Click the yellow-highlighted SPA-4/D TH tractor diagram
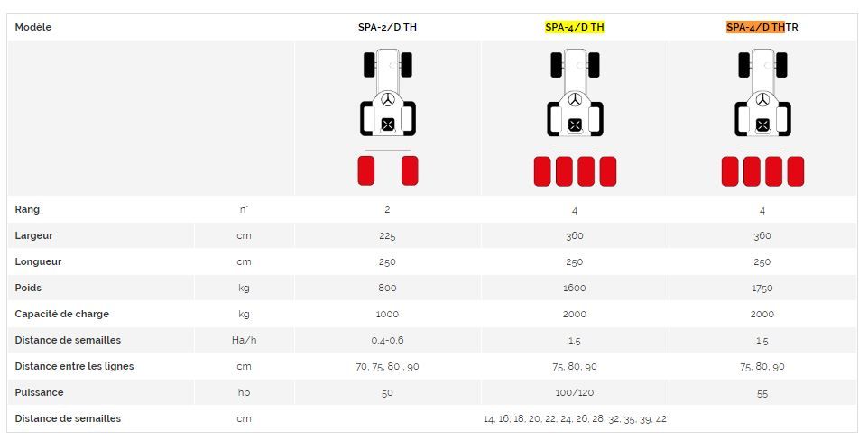This screenshot has width=868, height=440. click(575, 117)
